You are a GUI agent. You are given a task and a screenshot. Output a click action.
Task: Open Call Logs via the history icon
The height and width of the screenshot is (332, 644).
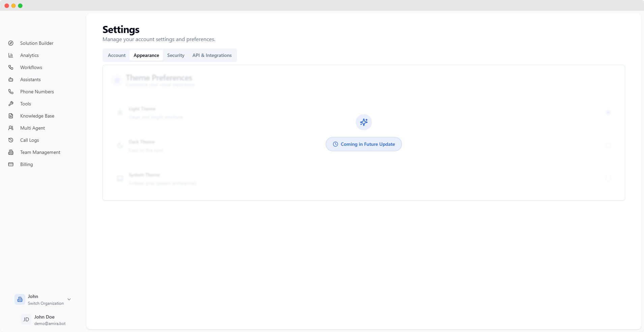coord(11,140)
